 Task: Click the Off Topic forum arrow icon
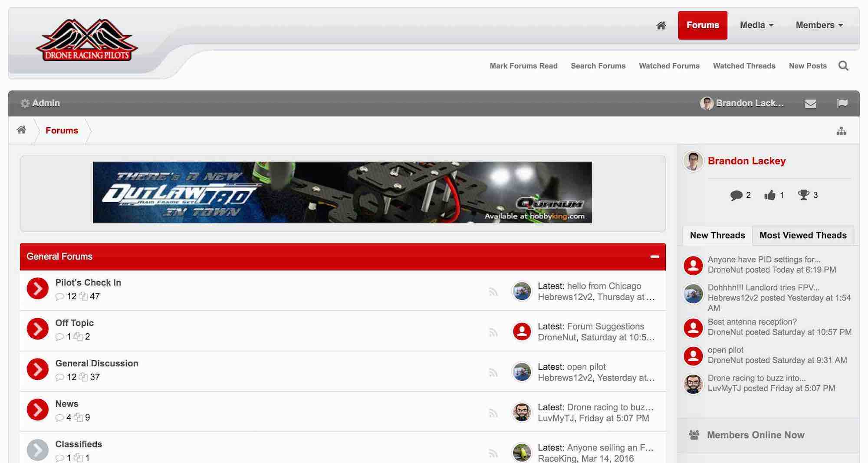point(37,329)
